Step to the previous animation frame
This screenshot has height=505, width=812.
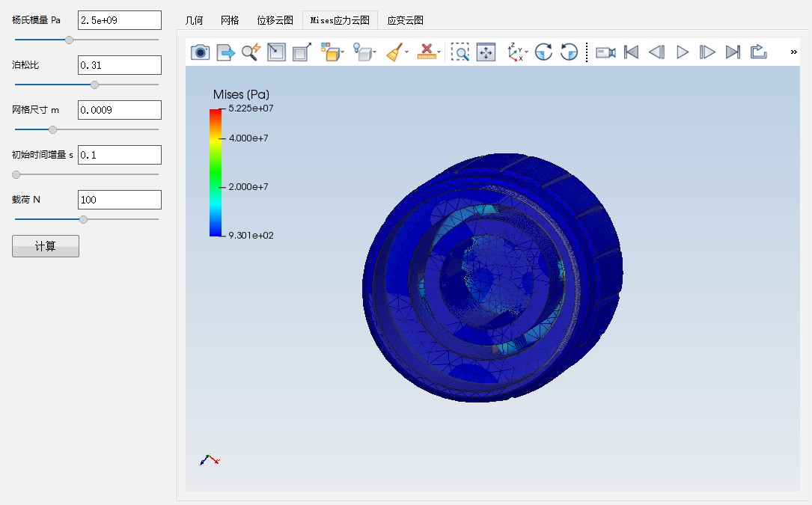(x=656, y=52)
